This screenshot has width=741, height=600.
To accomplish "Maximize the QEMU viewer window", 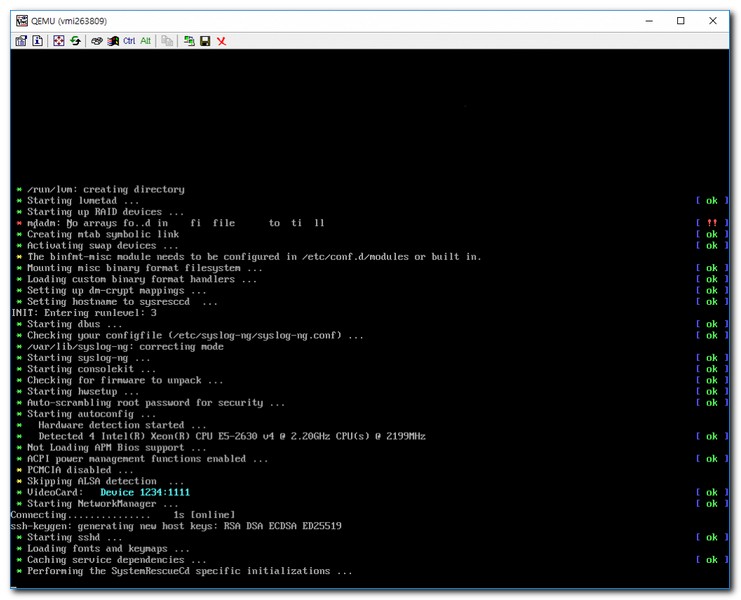I will [681, 20].
